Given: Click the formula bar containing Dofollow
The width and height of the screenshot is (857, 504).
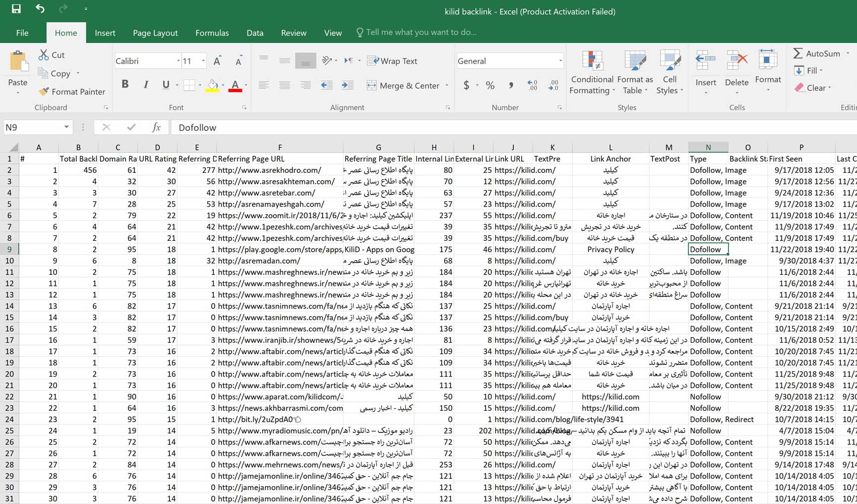Looking at the screenshot, I should point(514,128).
